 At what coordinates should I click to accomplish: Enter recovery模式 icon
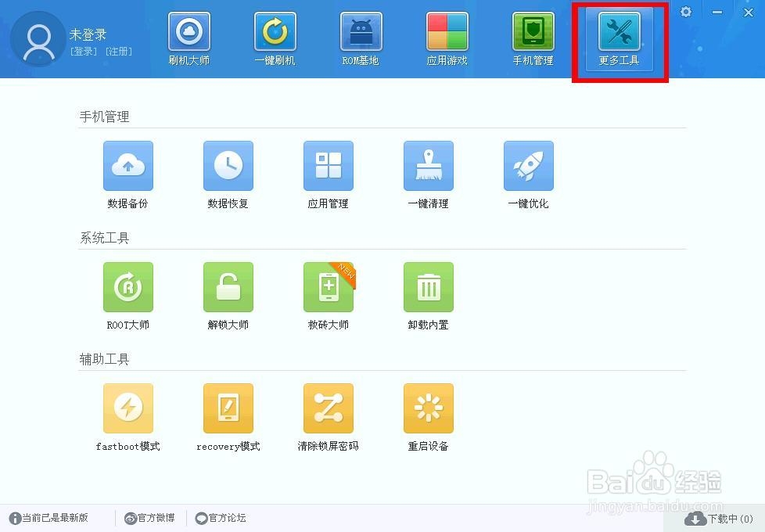228,408
